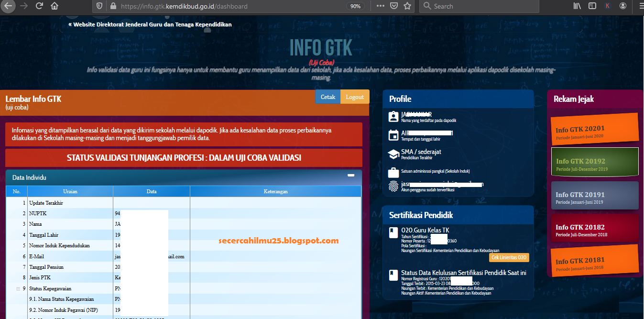Click the fingerprint verified account icon

click(x=393, y=187)
